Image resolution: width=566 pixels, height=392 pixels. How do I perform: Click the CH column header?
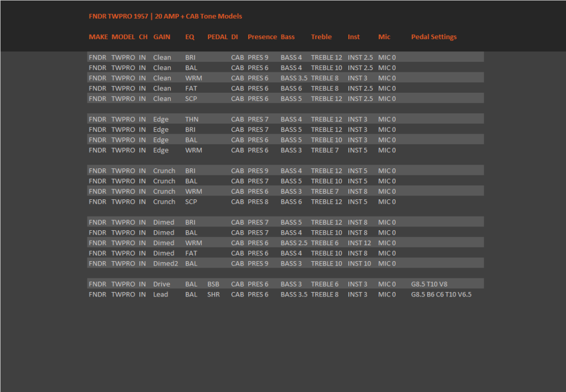pos(143,37)
